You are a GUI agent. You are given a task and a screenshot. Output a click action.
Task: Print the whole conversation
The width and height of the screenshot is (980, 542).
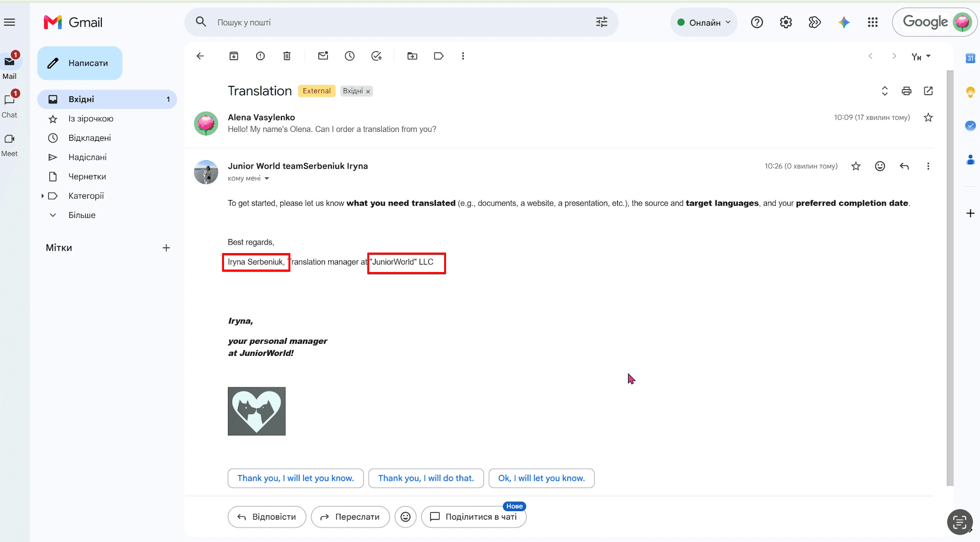pyautogui.click(x=907, y=91)
